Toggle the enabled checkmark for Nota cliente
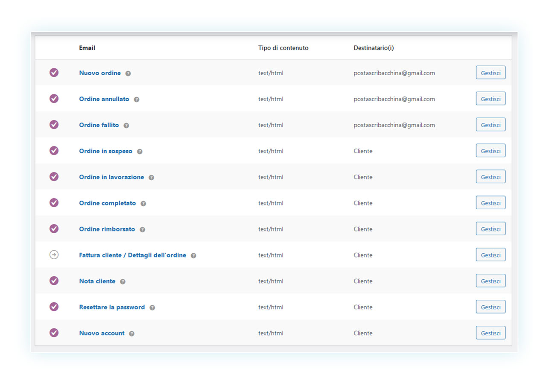This screenshot has height=392, width=555. coord(54,281)
